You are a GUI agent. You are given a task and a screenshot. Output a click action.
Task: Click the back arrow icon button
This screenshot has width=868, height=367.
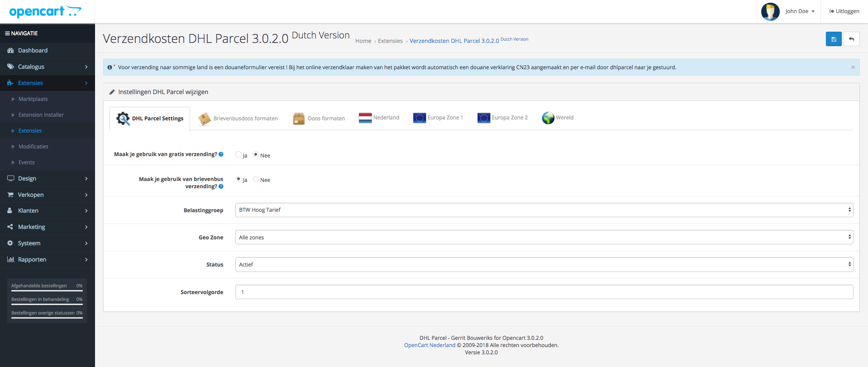(x=851, y=39)
